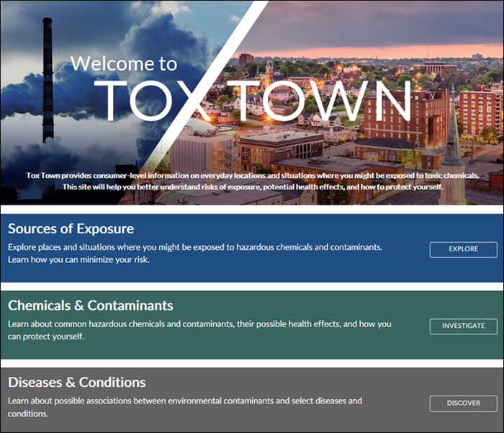Open the INVESTIGATE button
The width and height of the screenshot is (504, 433).
click(x=463, y=326)
